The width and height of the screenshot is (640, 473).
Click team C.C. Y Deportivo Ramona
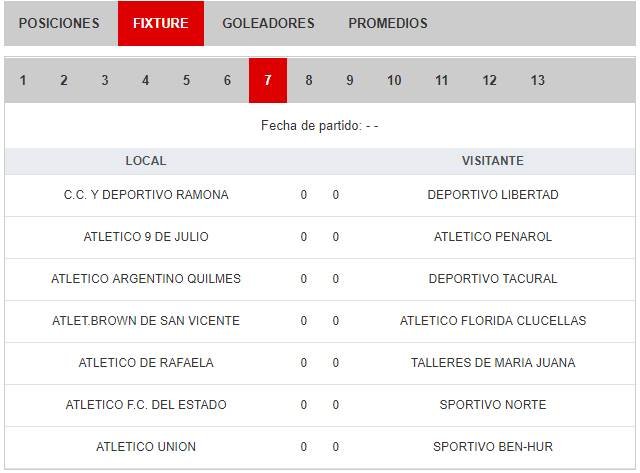coord(146,195)
